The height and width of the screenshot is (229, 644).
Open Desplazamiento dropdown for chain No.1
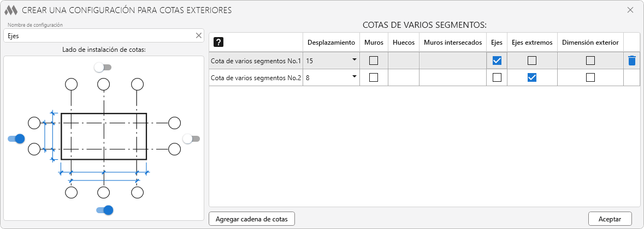(354, 59)
